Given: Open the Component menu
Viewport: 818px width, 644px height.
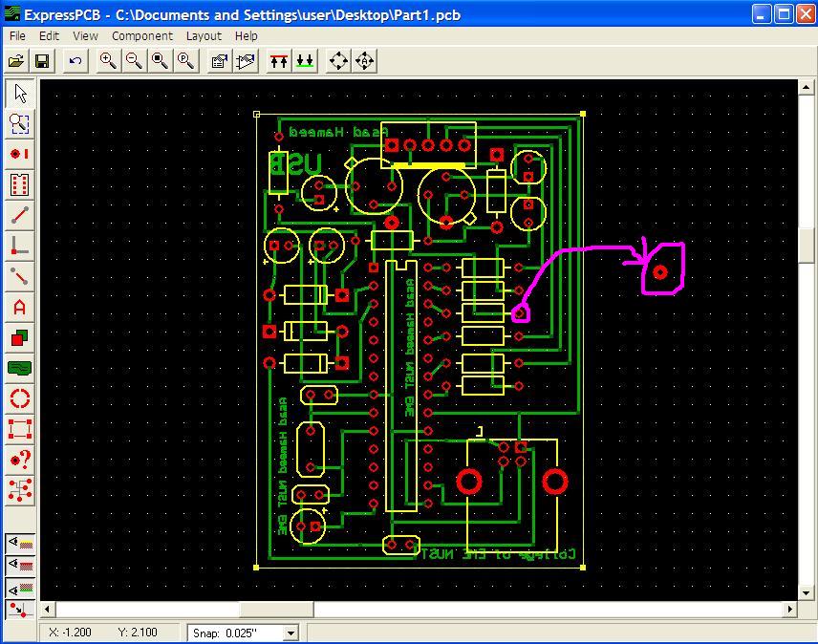Looking at the screenshot, I should tap(141, 36).
